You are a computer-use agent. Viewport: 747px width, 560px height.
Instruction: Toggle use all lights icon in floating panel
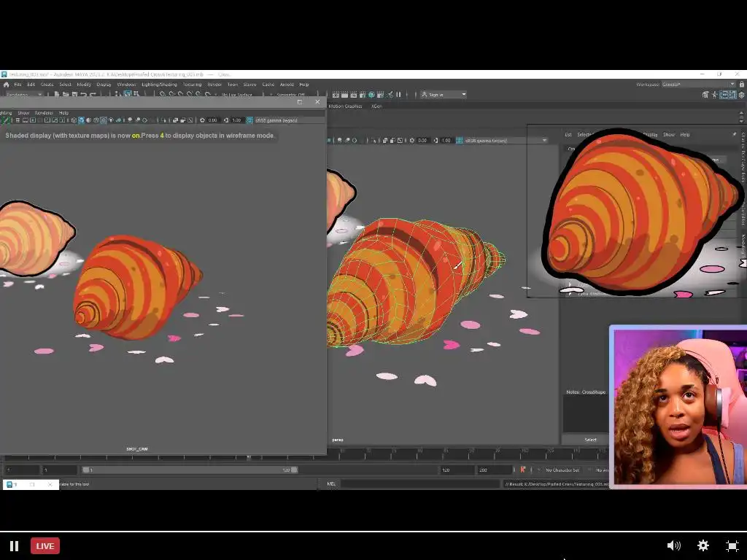pos(111,120)
